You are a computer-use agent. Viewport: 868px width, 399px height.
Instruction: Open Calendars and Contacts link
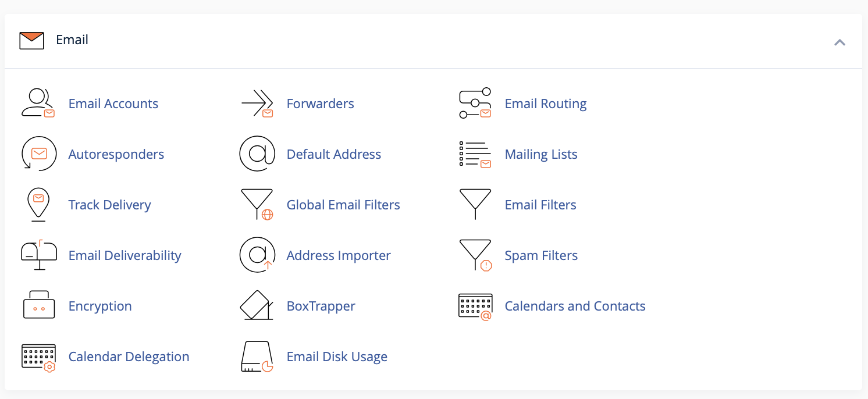[575, 306]
